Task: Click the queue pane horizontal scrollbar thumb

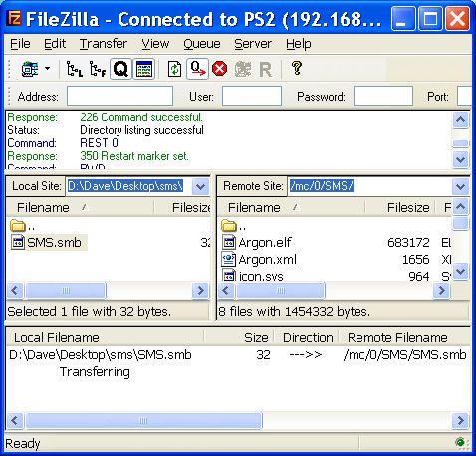Action: tap(143, 421)
